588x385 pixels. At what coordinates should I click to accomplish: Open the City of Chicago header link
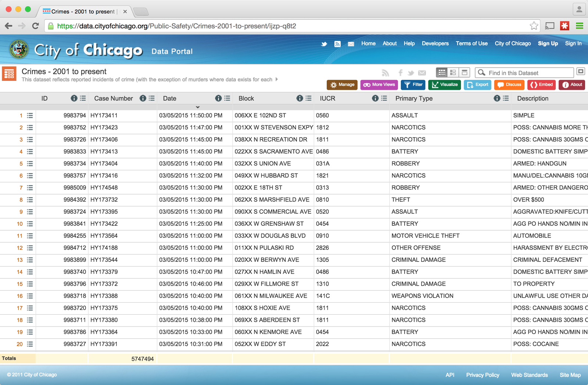point(513,43)
